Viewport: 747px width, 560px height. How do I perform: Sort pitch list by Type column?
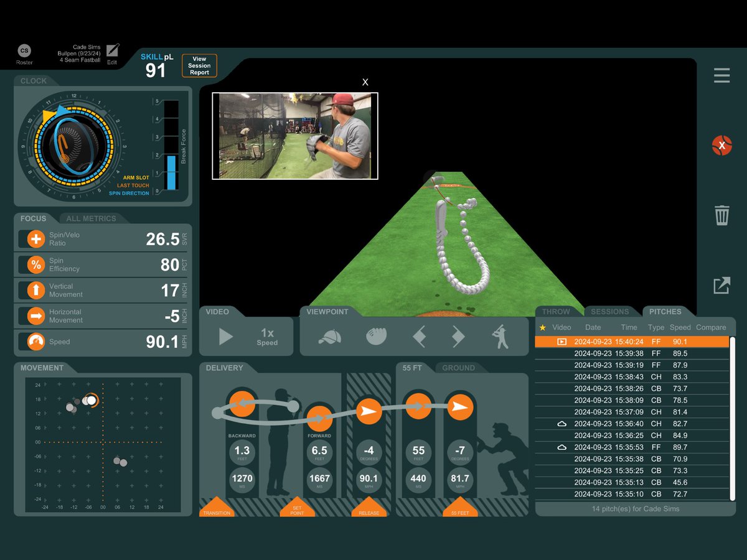click(656, 327)
